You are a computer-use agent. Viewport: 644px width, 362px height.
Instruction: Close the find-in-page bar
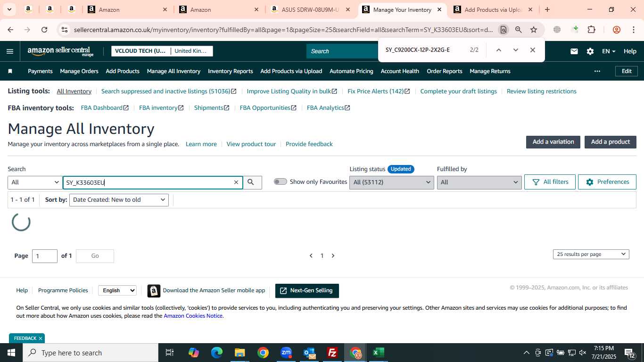click(x=533, y=50)
